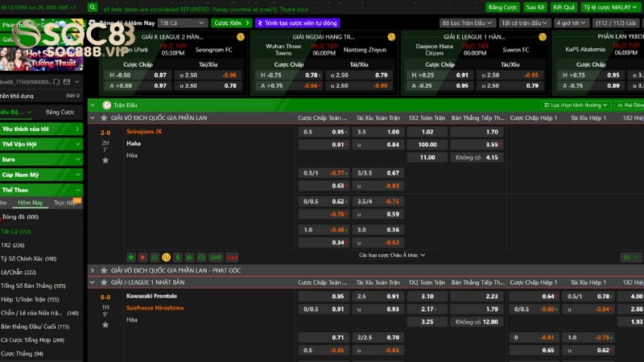
Task: Click the green search magnifier icon
Action: point(93,7)
